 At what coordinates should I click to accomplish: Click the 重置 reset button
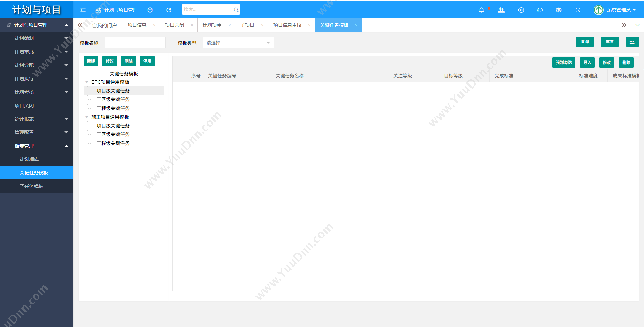tap(610, 42)
